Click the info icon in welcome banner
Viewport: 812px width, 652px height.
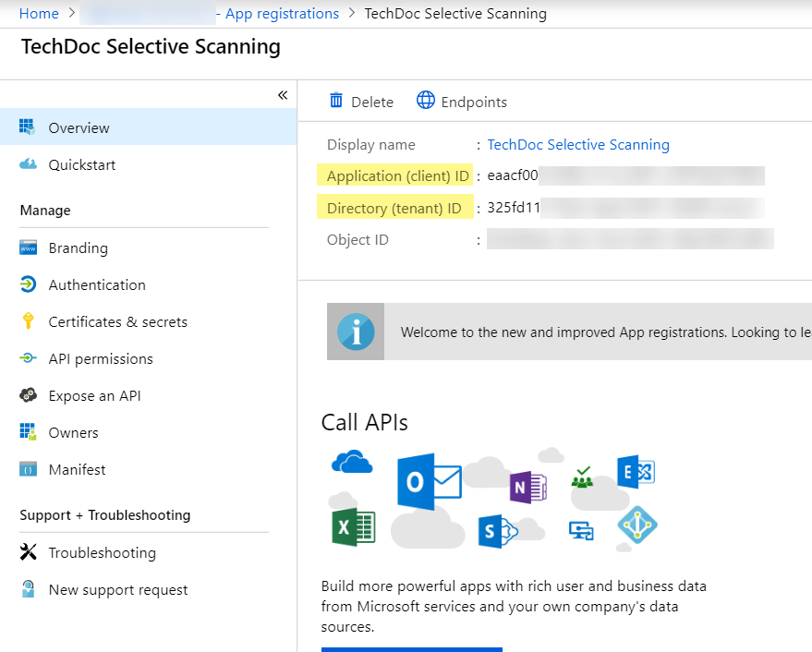coord(356,332)
